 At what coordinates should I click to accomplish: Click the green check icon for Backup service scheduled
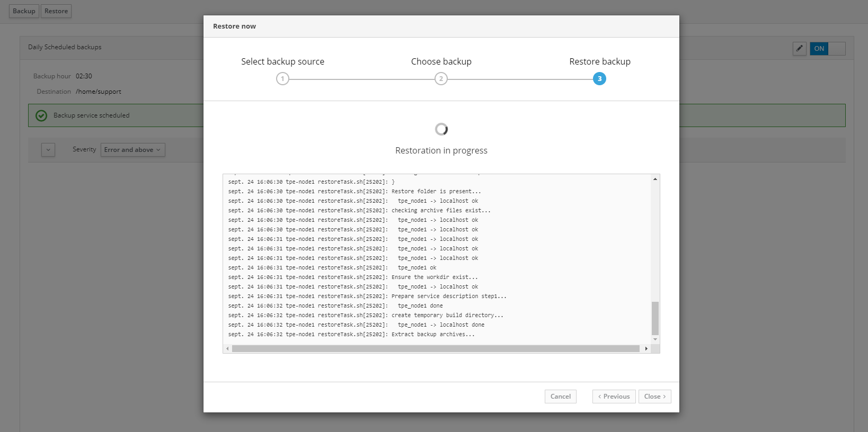click(x=41, y=115)
